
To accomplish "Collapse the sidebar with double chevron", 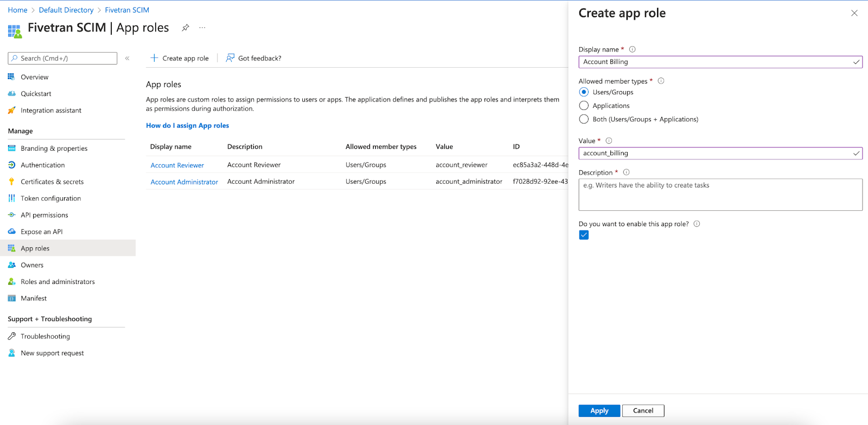I will [127, 58].
